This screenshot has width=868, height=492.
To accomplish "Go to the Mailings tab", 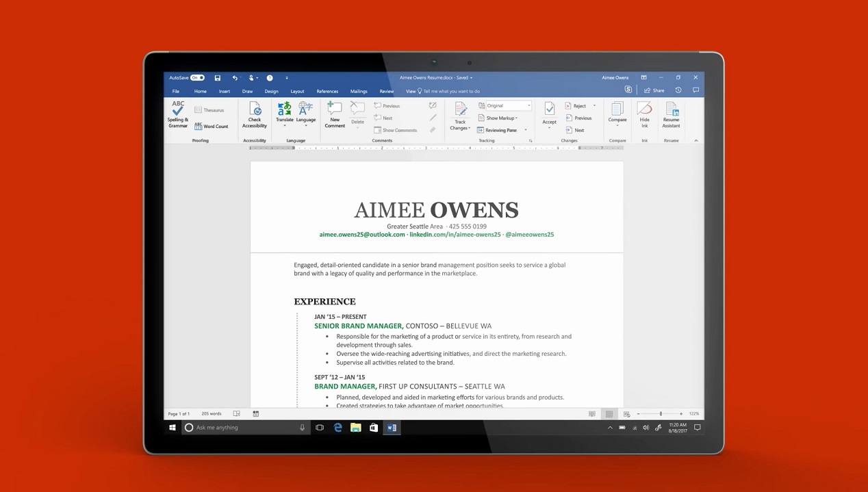I will 359,91.
